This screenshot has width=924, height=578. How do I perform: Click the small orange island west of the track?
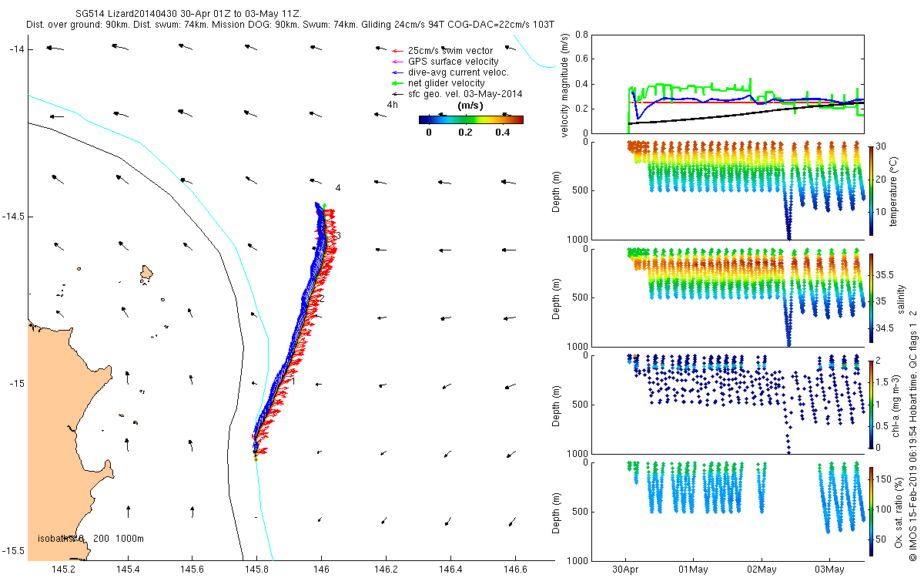pyautogui.click(x=147, y=273)
